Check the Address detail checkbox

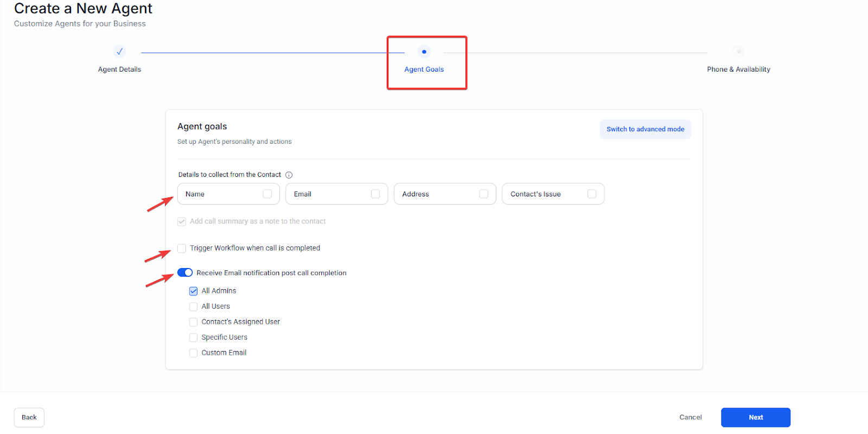pos(483,194)
